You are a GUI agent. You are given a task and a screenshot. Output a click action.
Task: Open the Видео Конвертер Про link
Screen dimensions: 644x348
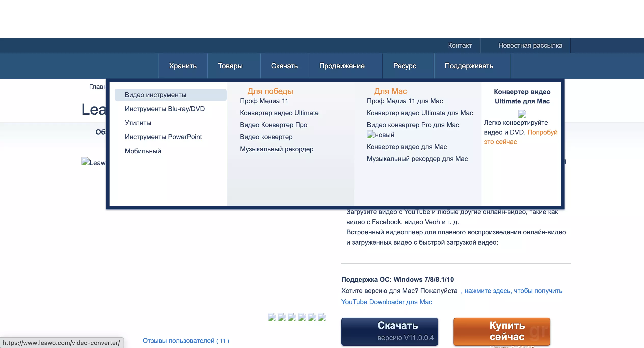coord(274,125)
